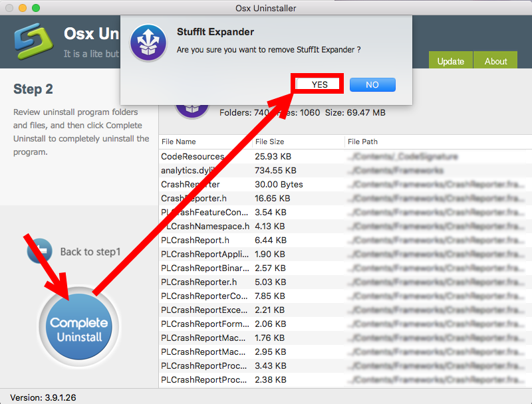532x404 pixels.
Task: Click the Complete Uninstall circular button
Action: [x=78, y=325]
